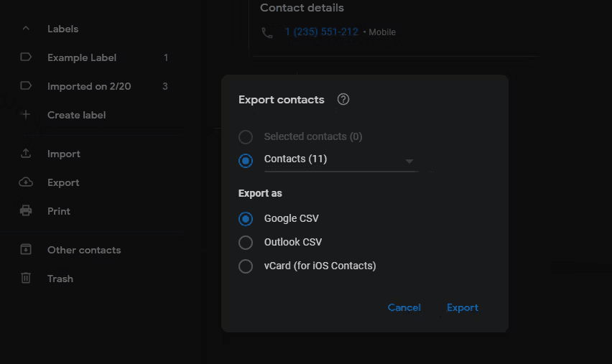612x364 pixels.
Task: Click the phone number 1 (235) 551-212
Action: point(322,32)
